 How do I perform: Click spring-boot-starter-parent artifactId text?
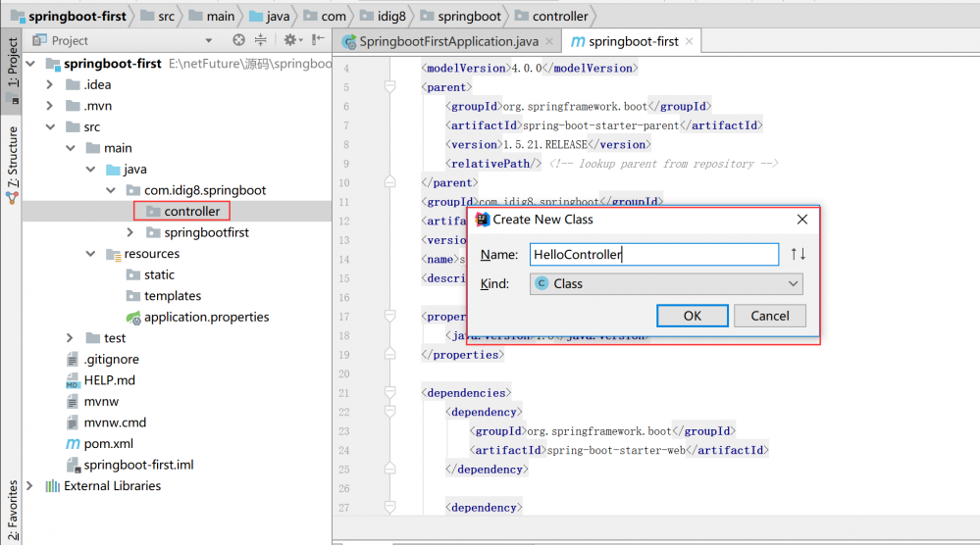(600, 125)
